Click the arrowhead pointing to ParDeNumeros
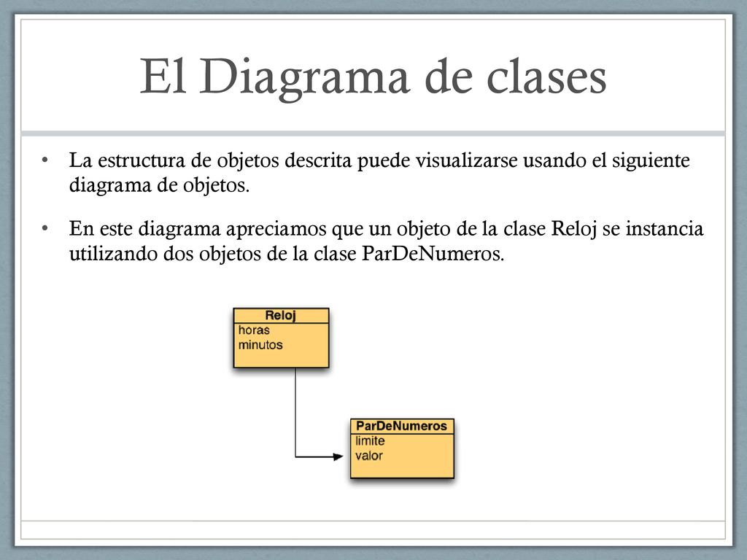747x560 pixels. 338,456
